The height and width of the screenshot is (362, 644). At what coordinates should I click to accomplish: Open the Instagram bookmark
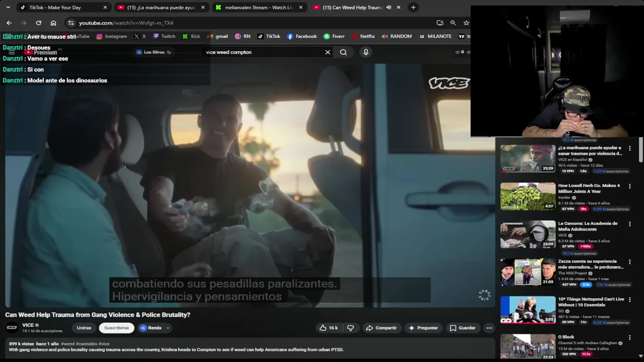click(x=111, y=36)
